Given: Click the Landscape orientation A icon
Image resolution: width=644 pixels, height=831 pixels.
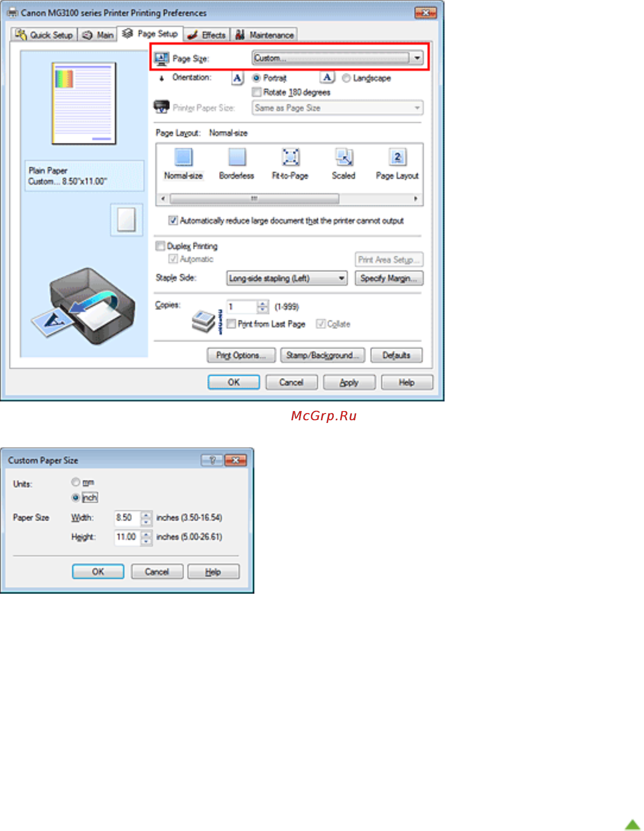Looking at the screenshot, I should coord(327,78).
